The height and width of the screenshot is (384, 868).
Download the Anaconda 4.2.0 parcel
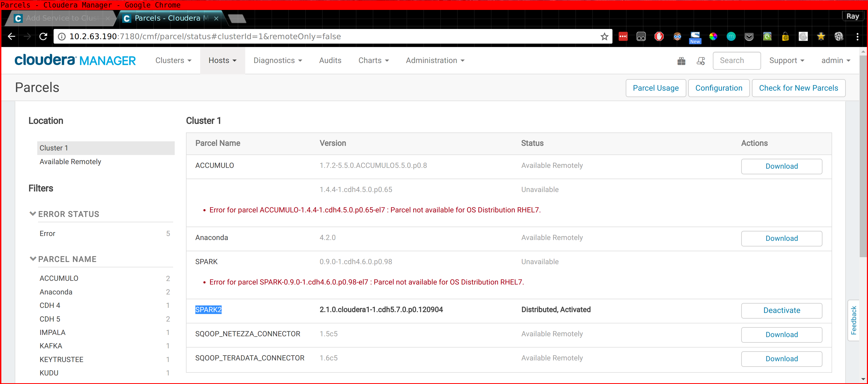coord(781,238)
